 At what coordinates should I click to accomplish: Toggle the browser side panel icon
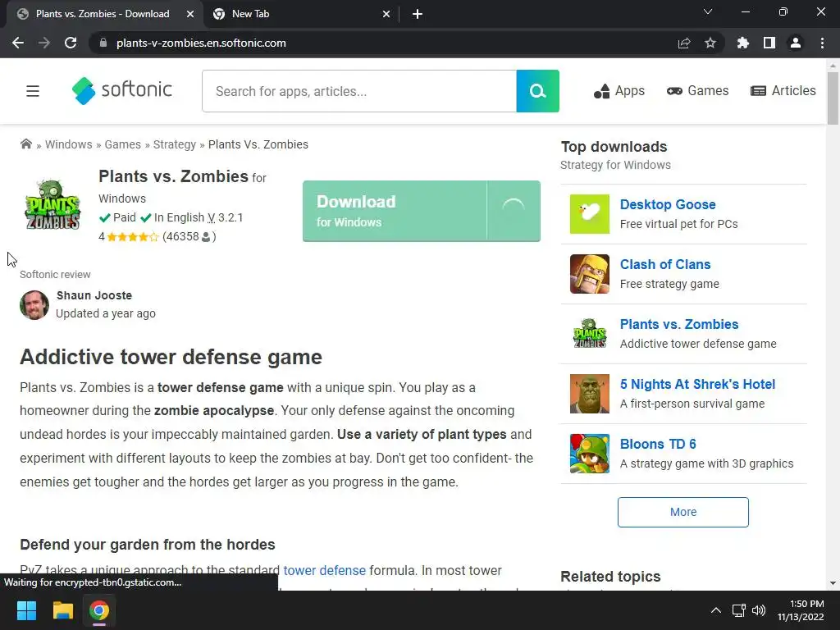pyautogui.click(x=769, y=43)
